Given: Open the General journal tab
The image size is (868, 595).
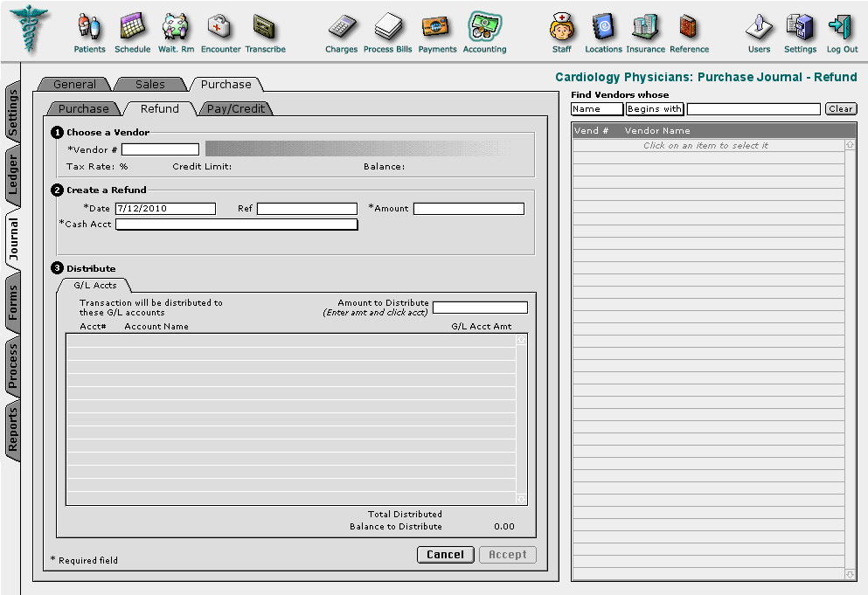Looking at the screenshot, I should [74, 84].
